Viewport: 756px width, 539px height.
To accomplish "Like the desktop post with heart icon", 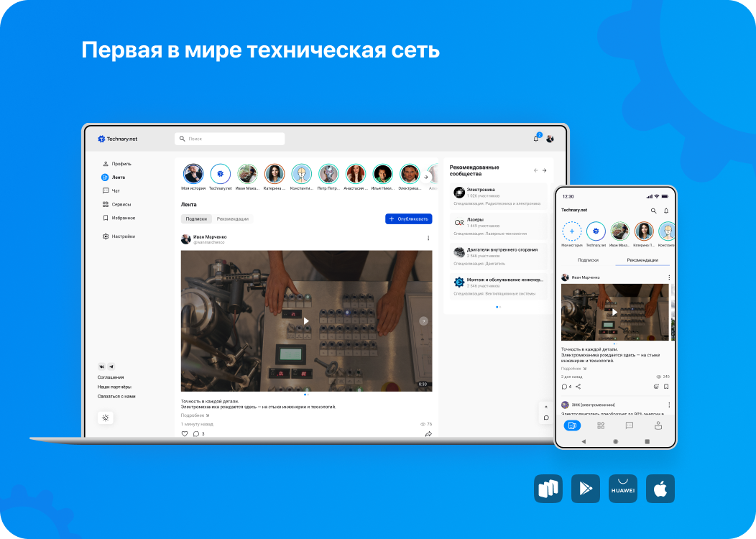I will 184,433.
